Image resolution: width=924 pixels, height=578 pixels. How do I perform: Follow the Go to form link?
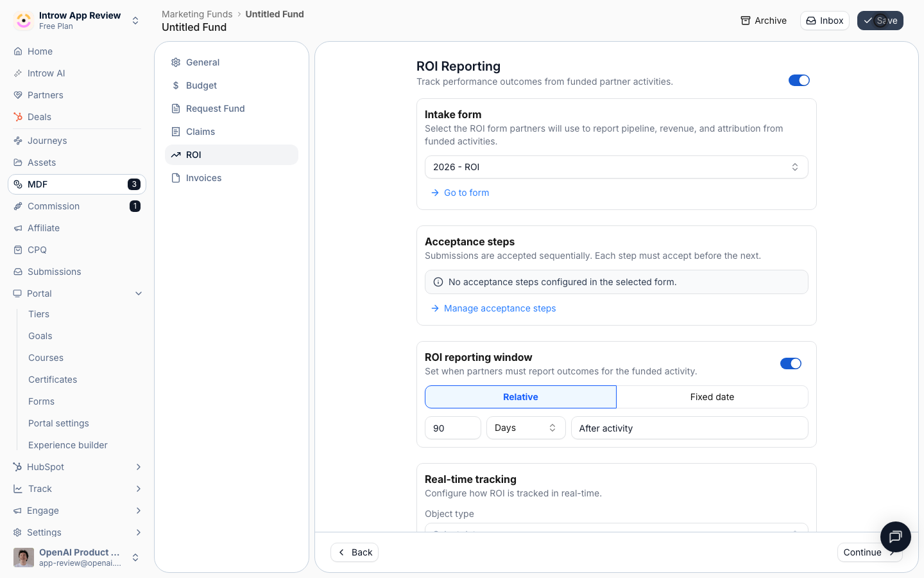[x=460, y=193]
